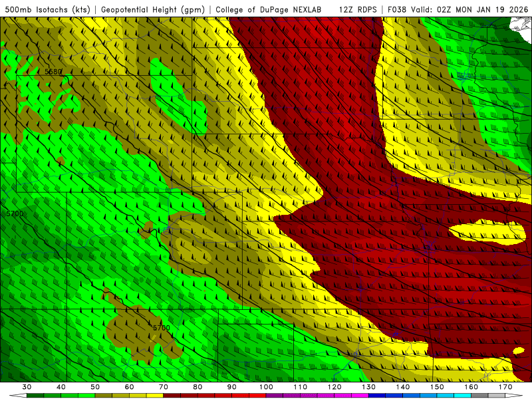Viewport: 532px width, 399px height.
Task: Pick the dark red 75–80 kt swatch
Action: 189,396
